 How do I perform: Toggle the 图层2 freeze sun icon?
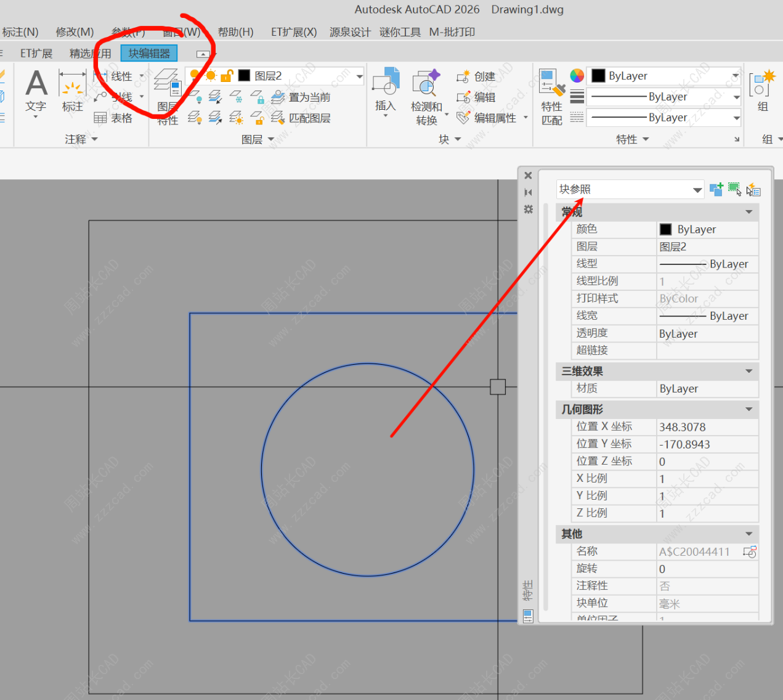(x=211, y=76)
